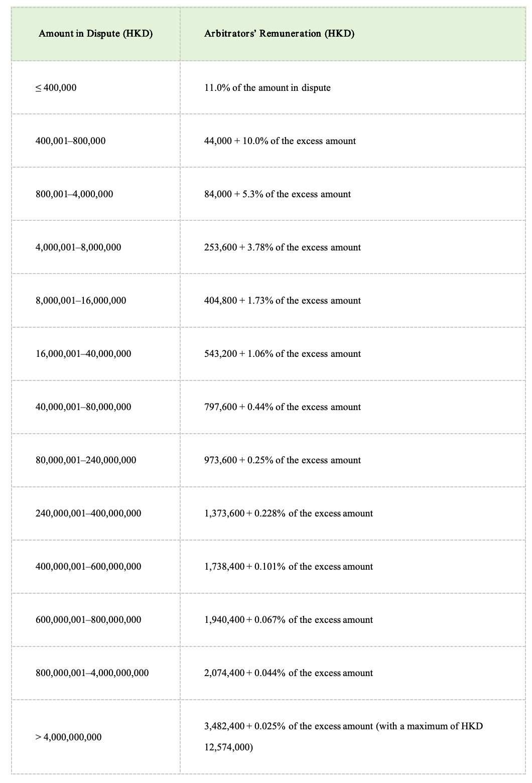This screenshot has height=783, width=532.
Task: Select the 800,001–4,000,000 range cell
Action: pos(74,194)
